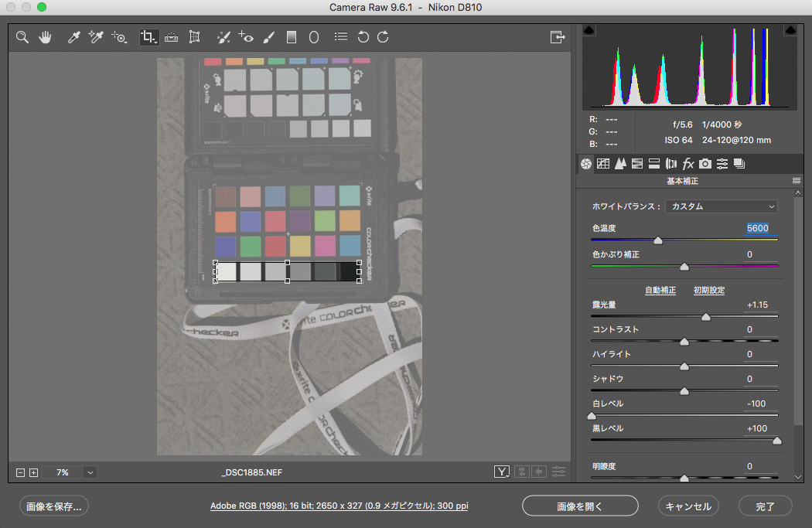Rotate image counterclockwise
Image resolution: width=812 pixels, height=528 pixels.
(x=363, y=37)
